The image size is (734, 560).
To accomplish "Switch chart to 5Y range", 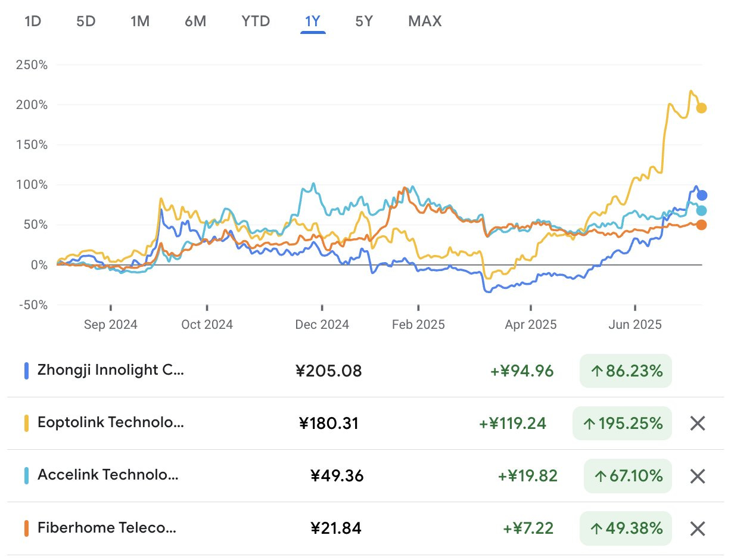I will point(364,21).
